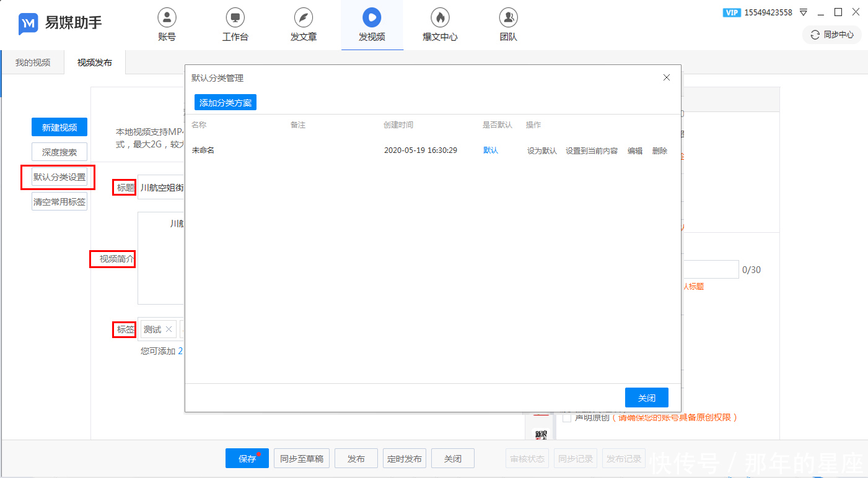This screenshot has height=478, width=868.
Task: Switch to the 视频发布 tab
Action: [94, 62]
